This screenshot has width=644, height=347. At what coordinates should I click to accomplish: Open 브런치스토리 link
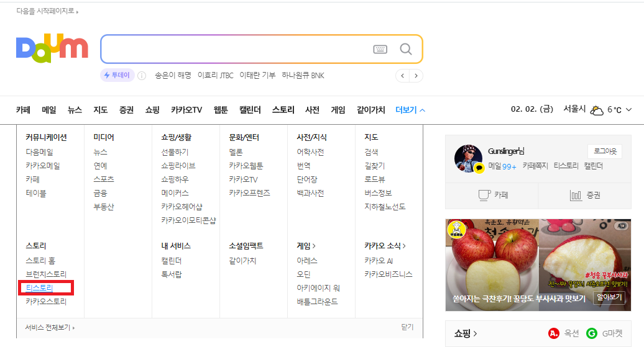click(x=46, y=274)
